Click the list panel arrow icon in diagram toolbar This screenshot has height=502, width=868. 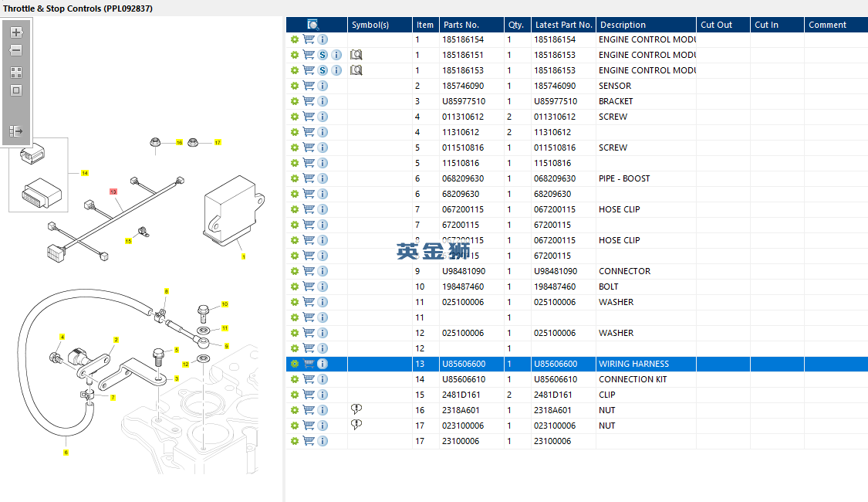16,131
